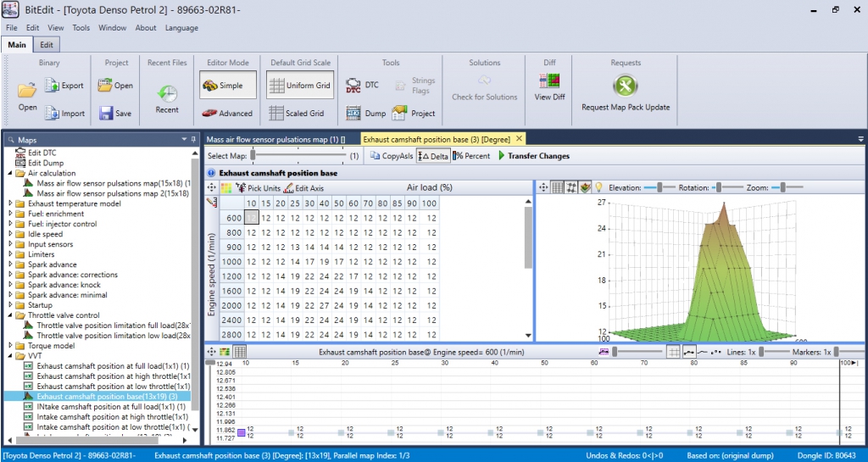Viewport: 868px width, 462px height.
Task: Toggle the 3D view points button
Action: [571, 188]
